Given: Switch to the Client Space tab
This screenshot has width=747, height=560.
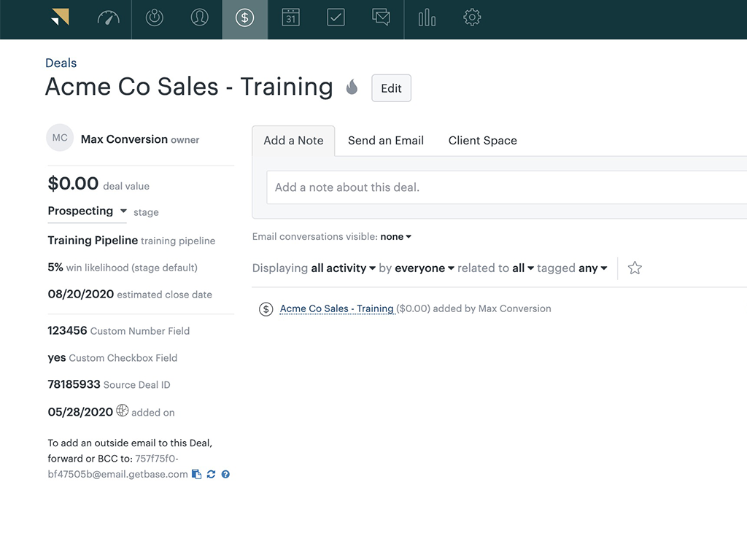Looking at the screenshot, I should click(x=482, y=141).
